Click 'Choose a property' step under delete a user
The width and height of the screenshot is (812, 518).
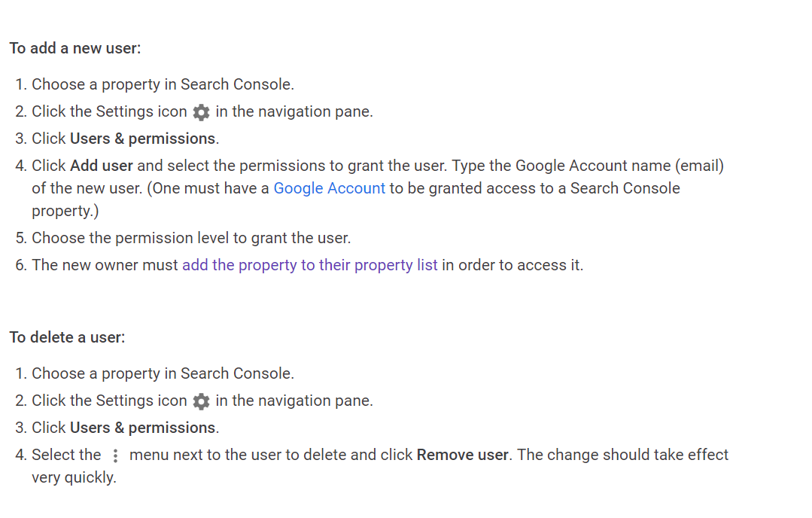tap(163, 373)
